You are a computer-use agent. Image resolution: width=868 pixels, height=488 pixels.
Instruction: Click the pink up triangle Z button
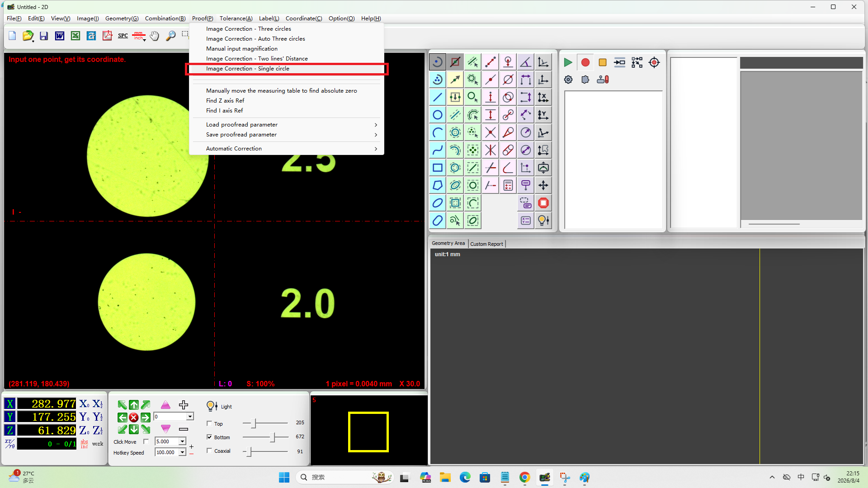coord(165,405)
